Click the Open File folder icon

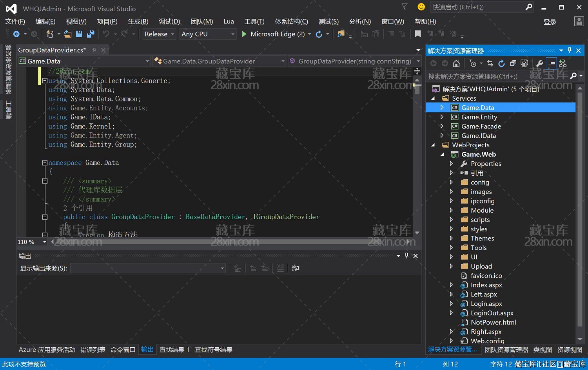pyautogui.click(x=68, y=34)
